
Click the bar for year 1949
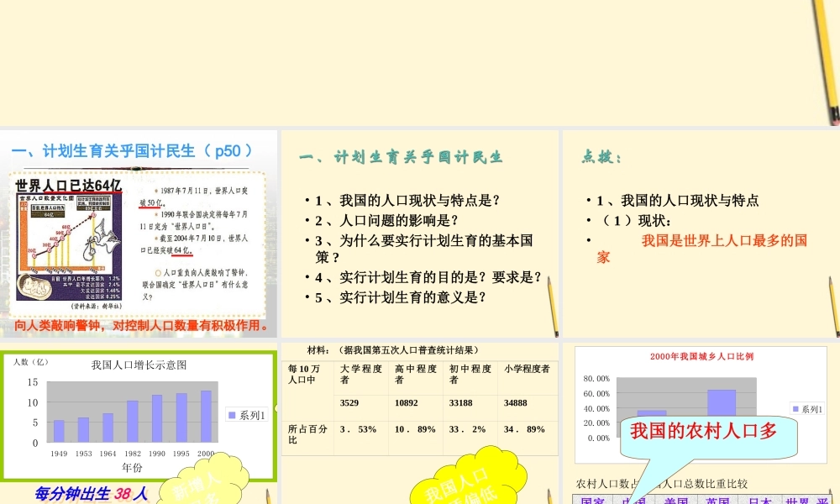59,431
